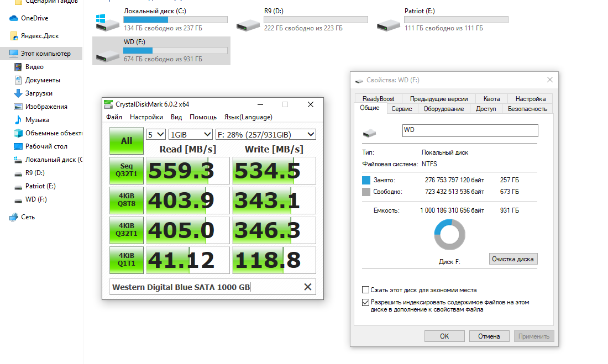Screen dimensions: 608x364
Task: Open the Документы folder icon
Action: click(x=18, y=80)
